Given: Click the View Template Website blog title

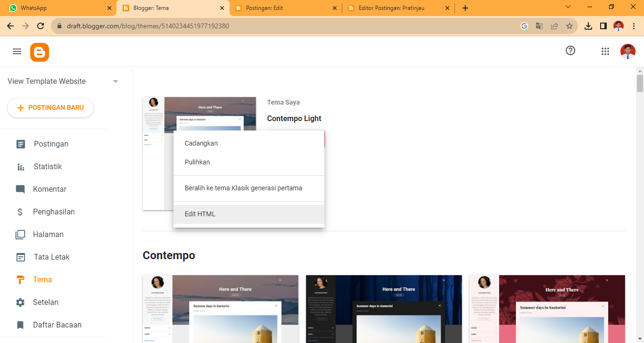Looking at the screenshot, I should click(47, 82).
